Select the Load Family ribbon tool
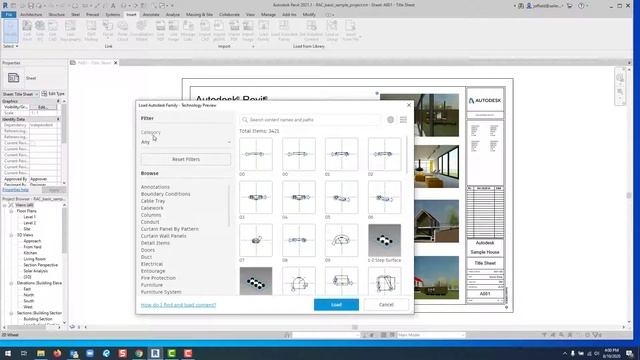This screenshot has height=360, width=640. click(x=263, y=31)
